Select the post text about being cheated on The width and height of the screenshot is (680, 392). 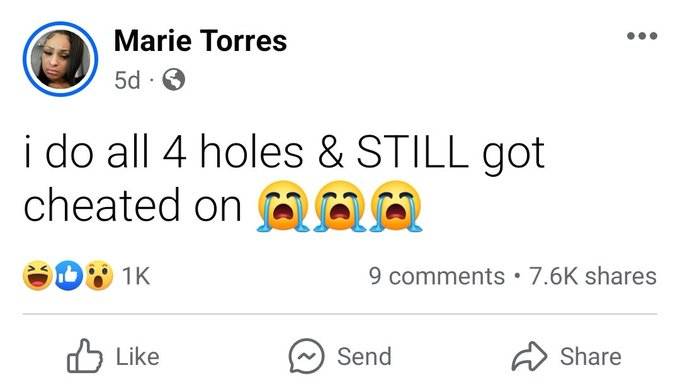click(284, 179)
